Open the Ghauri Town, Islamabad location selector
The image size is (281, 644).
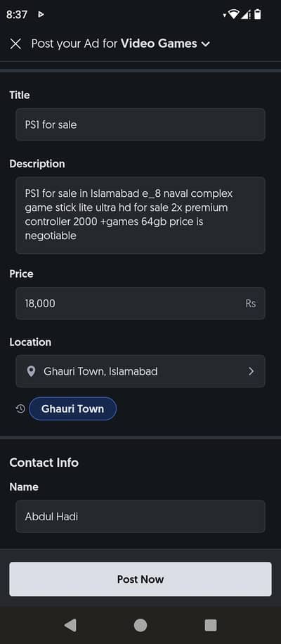coord(140,371)
